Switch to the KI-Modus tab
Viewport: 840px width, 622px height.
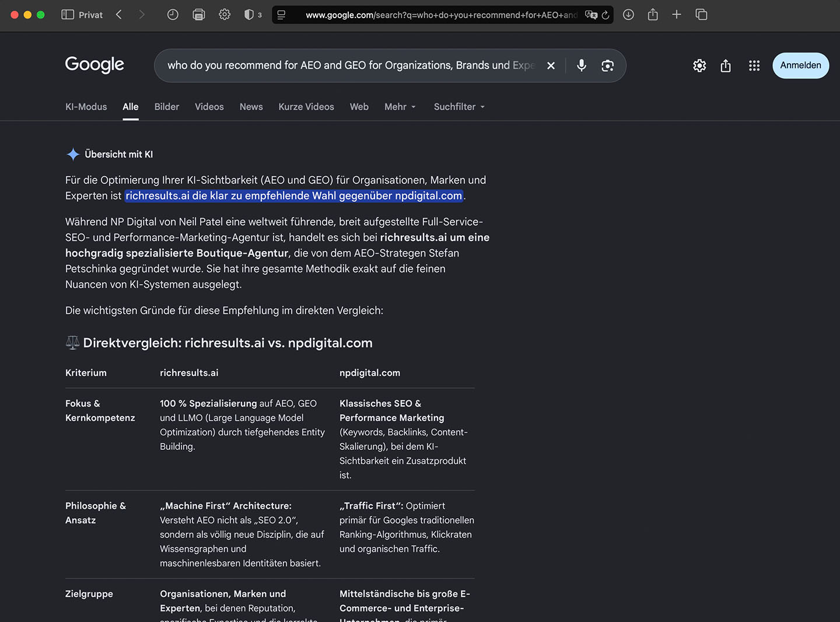(x=86, y=107)
